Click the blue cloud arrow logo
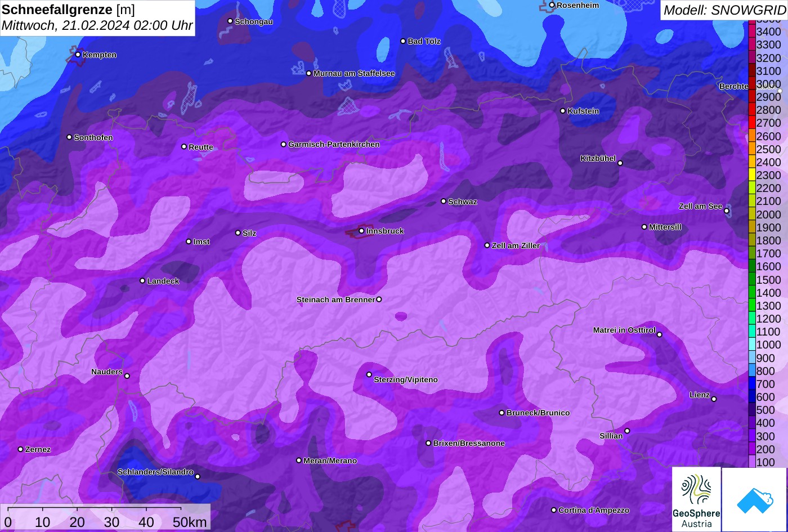The image size is (788, 532). [x=755, y=500]
